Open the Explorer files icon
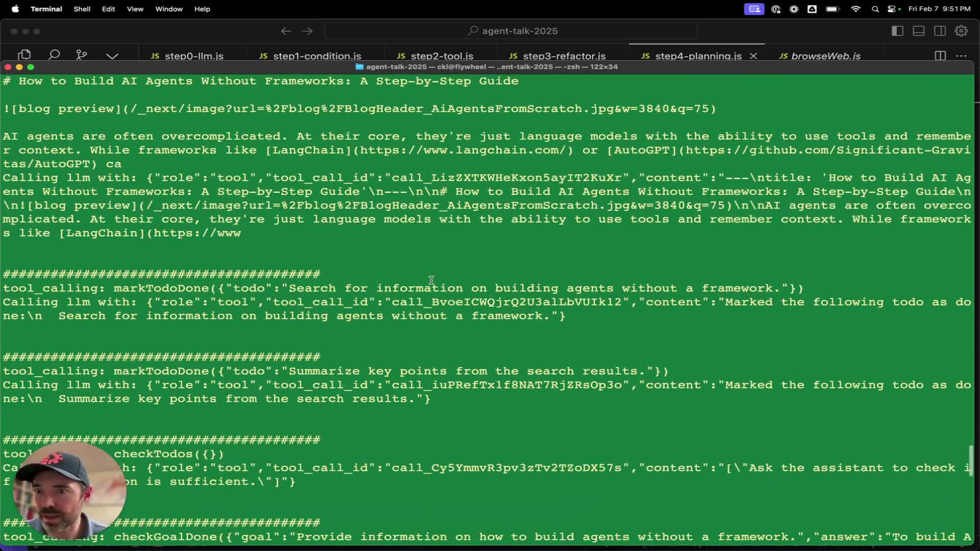 (24, 55)
